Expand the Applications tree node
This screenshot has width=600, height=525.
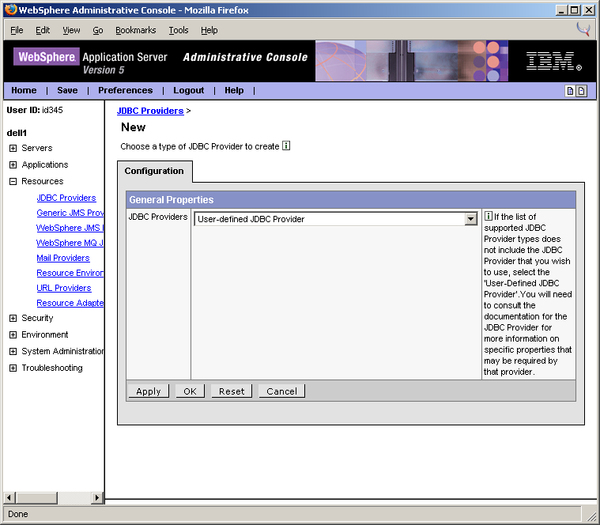click(x=13, y=165)
